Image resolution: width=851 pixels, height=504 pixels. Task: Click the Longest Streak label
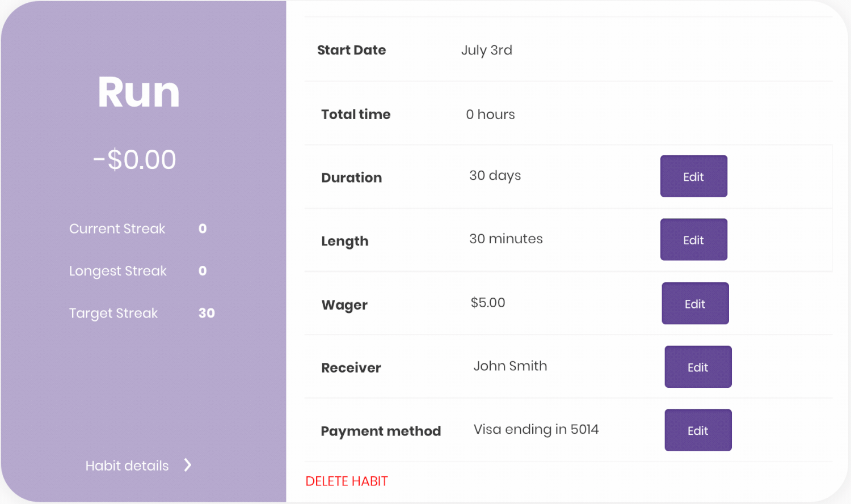click(x=118, y=271)
